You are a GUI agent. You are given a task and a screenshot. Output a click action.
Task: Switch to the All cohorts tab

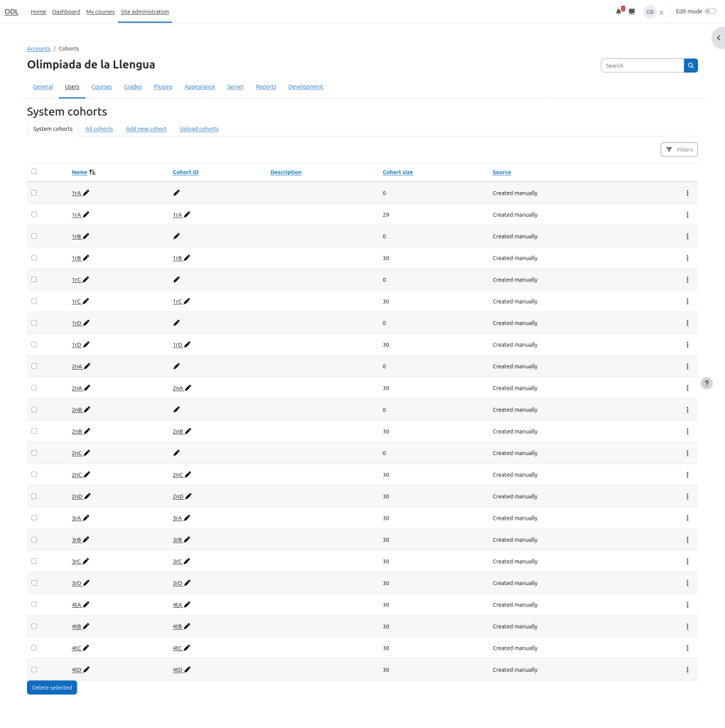(x=99, y=129)
